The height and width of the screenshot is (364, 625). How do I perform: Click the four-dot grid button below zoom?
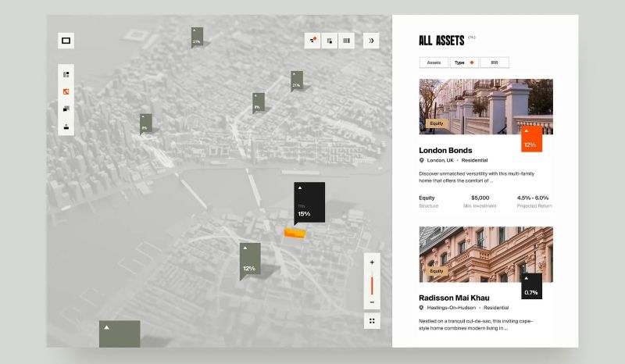(x=372, y=321)
